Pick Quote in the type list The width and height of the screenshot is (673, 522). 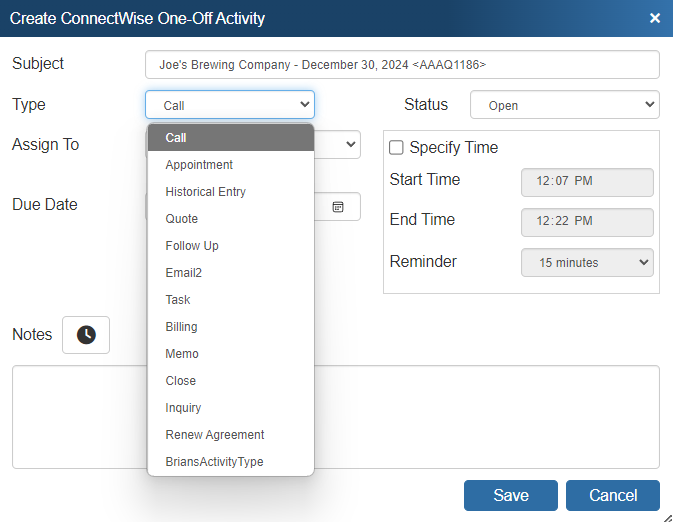tap(182, 219)
